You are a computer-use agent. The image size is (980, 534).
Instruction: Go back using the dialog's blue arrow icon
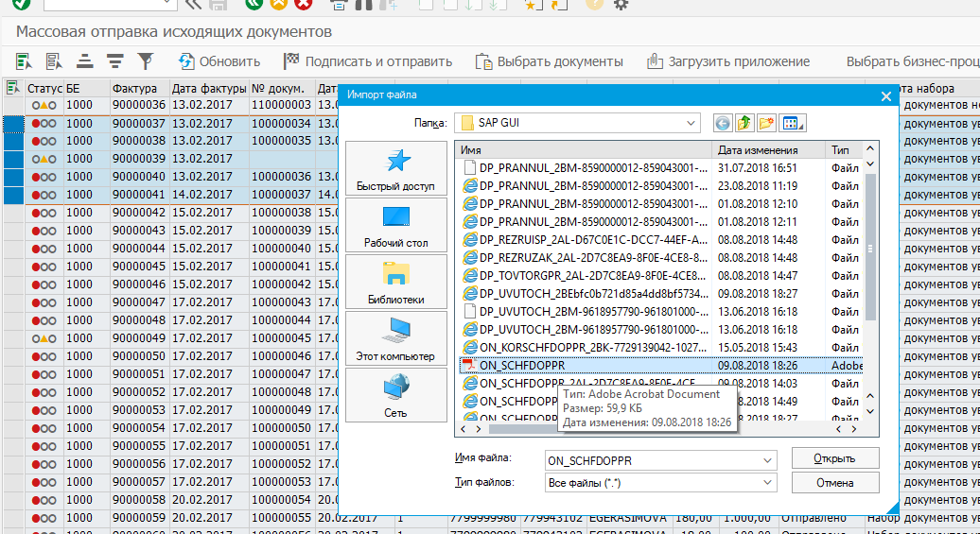tap(723, 123)
